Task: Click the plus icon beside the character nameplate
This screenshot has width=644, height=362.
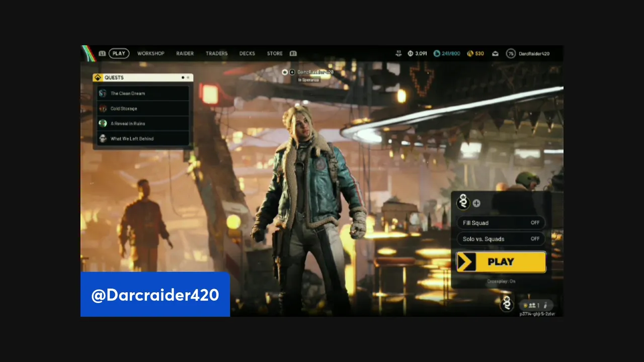Action: coord(292,72)
